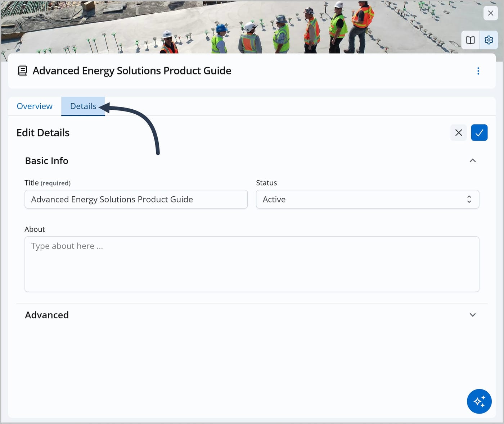Focus the About text area

tap(252, 264)
